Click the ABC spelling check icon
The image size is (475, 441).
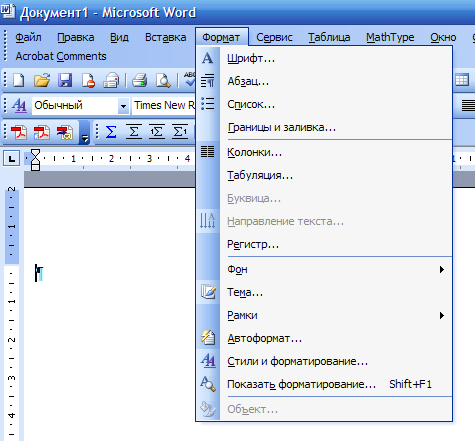coord(189,79)
